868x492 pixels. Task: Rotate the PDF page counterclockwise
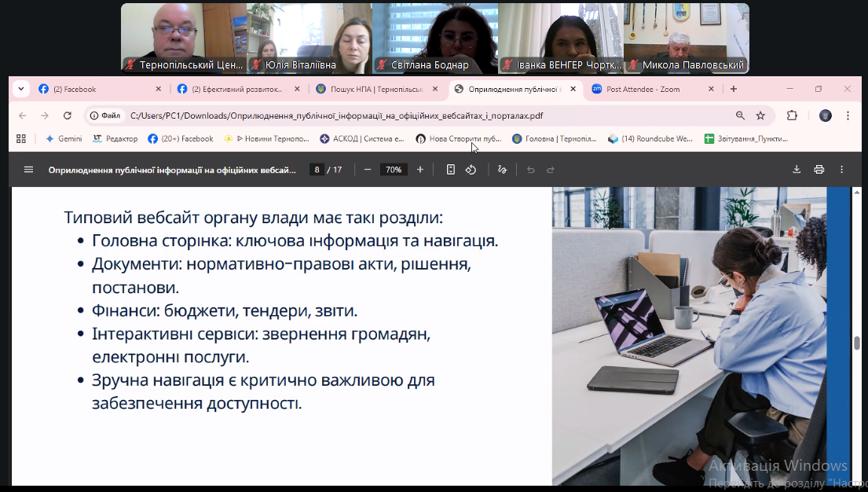471,169
